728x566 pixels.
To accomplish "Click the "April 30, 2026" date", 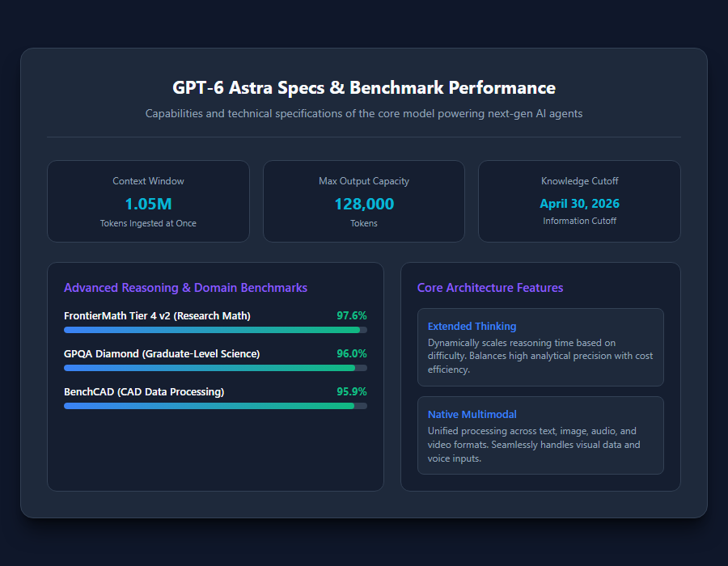I will (x=579, y=203).
